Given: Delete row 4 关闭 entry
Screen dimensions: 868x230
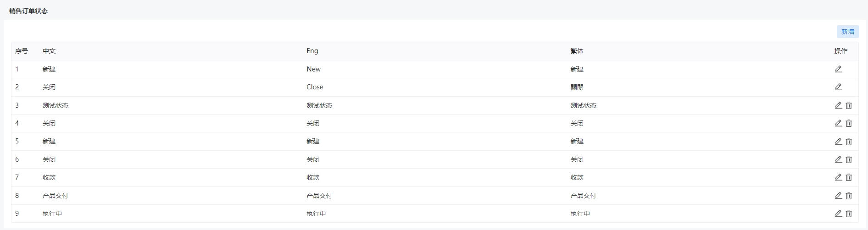Looking at the screenshot, I should click(849, 123).
